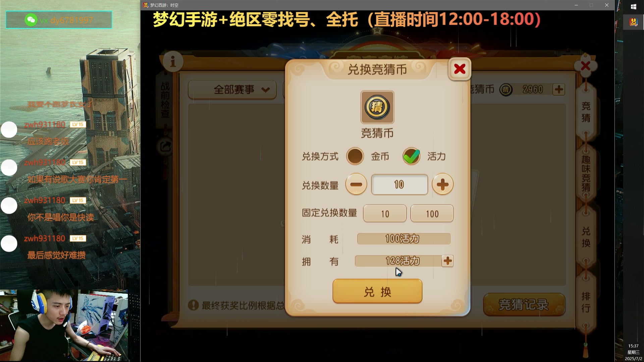
Task: Click the 竞猜币 coin icon in dialog
Action: coord(377,107)
